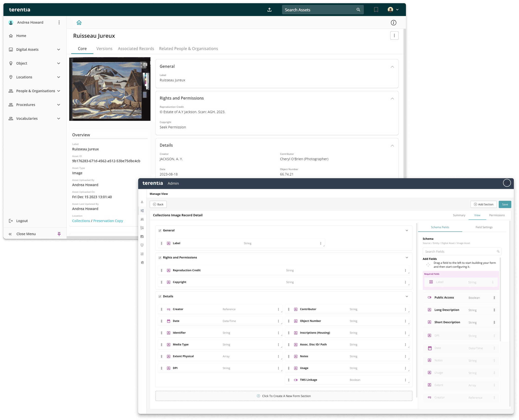Image resolution: width=519 pixels, height=420 pixels.
Task: Click the Admin sidebar gear icon
Action: coord(142,262)
